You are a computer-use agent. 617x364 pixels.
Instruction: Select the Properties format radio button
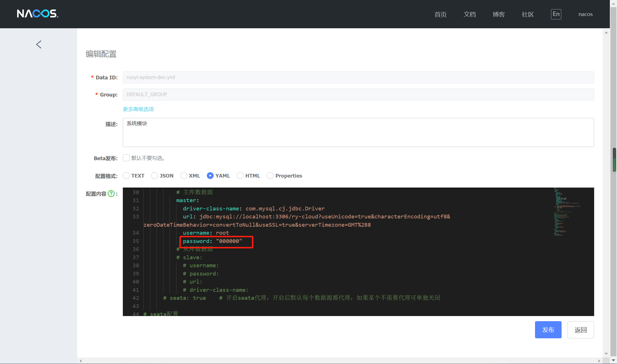270,176
